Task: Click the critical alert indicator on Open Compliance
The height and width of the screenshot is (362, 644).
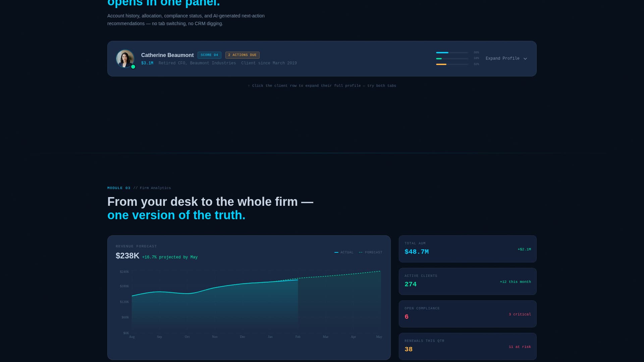Action: click(520, 314)
